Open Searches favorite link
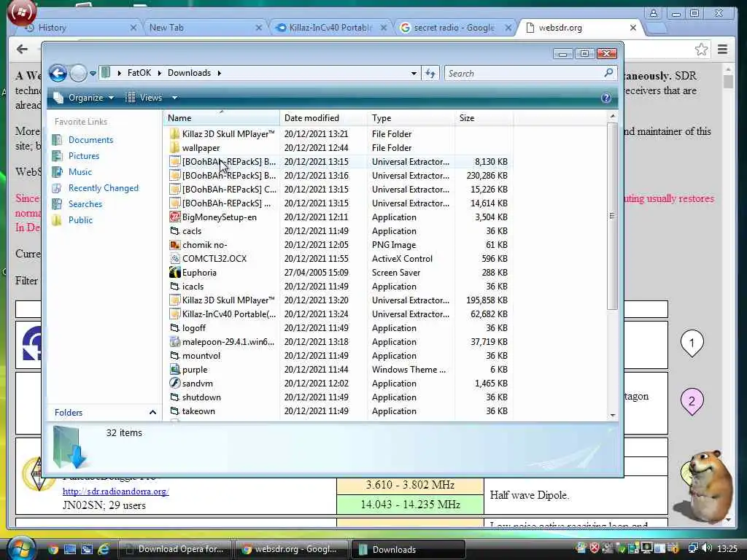 [x=85, y=204]
